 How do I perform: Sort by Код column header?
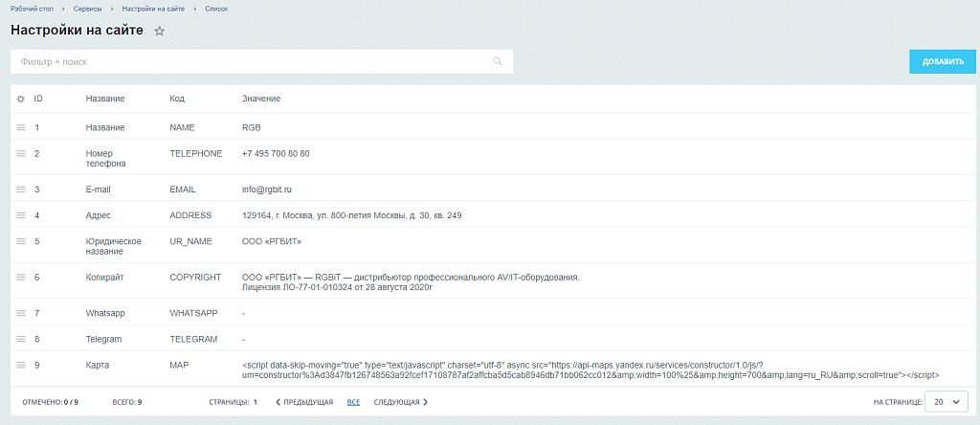click(177, 99)
